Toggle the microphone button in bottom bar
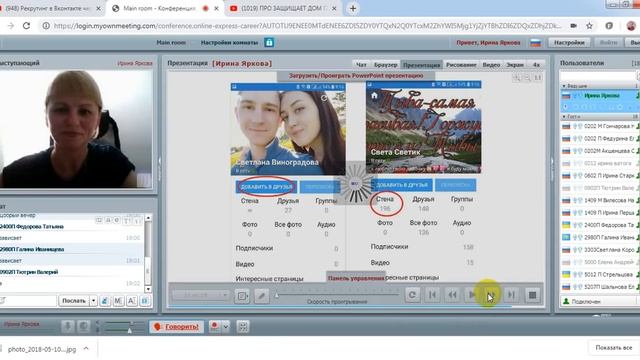This screenshot has width=640, height=360. tap(68, 327)
